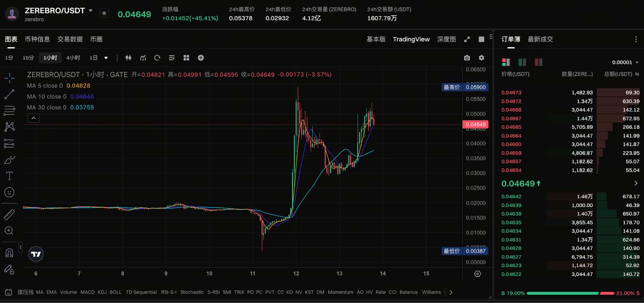Add ZEREBRO/USDT to favorites with star
The height and width of the screenshot is (303, 644).
[104, 13]
